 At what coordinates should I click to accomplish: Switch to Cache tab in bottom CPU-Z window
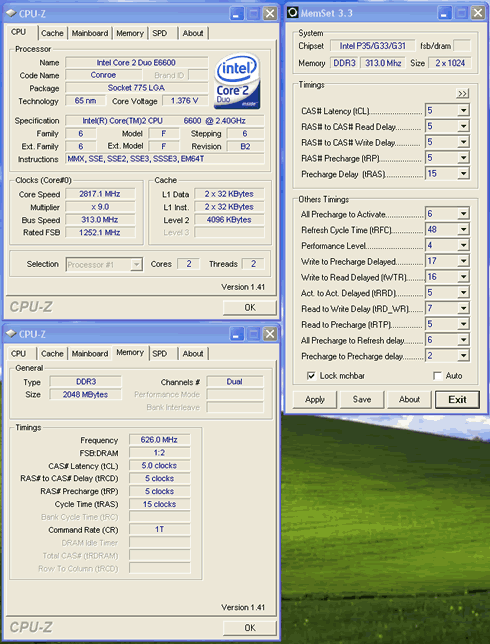(52, 354)
